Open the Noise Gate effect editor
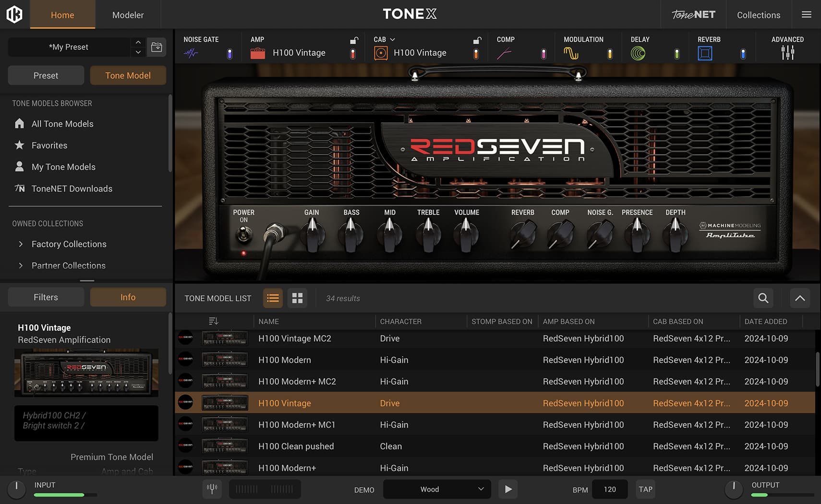The image size is (821, 504). click(x=191, y=53)
